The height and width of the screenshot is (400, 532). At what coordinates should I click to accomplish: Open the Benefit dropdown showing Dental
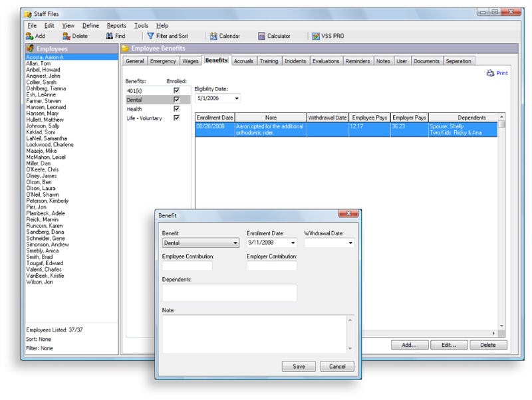[x=237, y=244]
